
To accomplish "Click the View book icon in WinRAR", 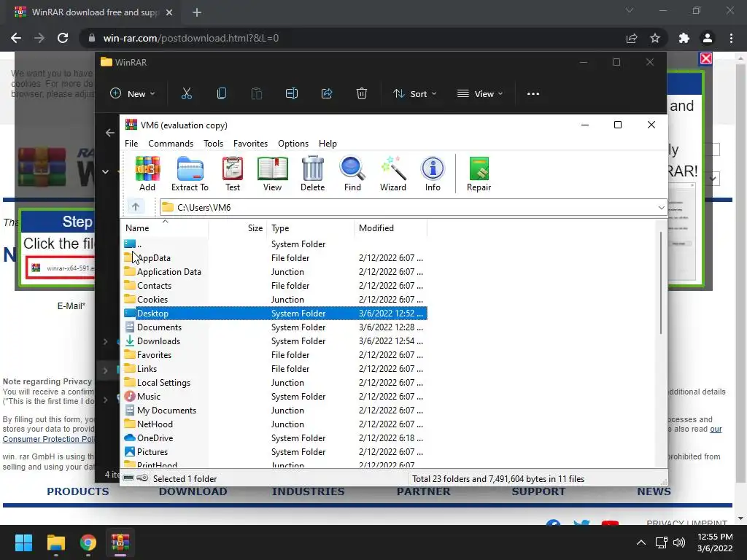I will pyautogui.click(x=272, y=174).
